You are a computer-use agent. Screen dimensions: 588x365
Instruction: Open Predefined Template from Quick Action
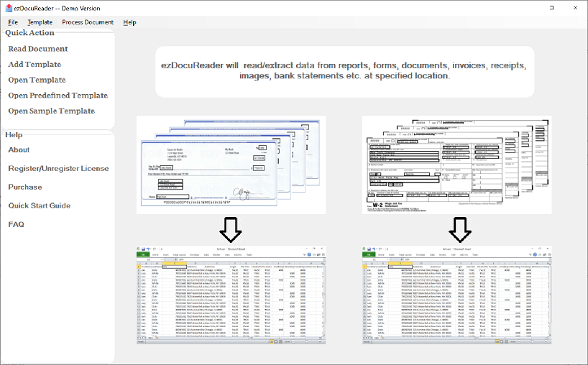58,96
